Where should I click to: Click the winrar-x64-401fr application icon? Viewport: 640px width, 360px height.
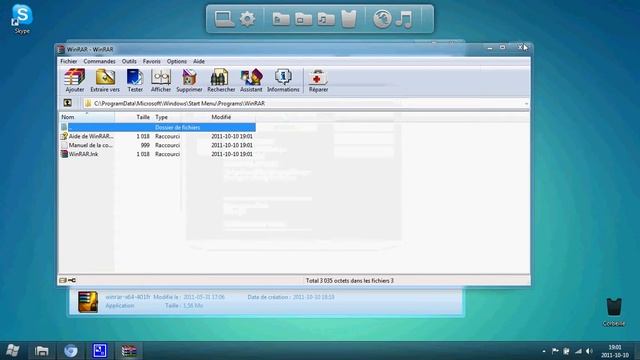click(88, 302)
